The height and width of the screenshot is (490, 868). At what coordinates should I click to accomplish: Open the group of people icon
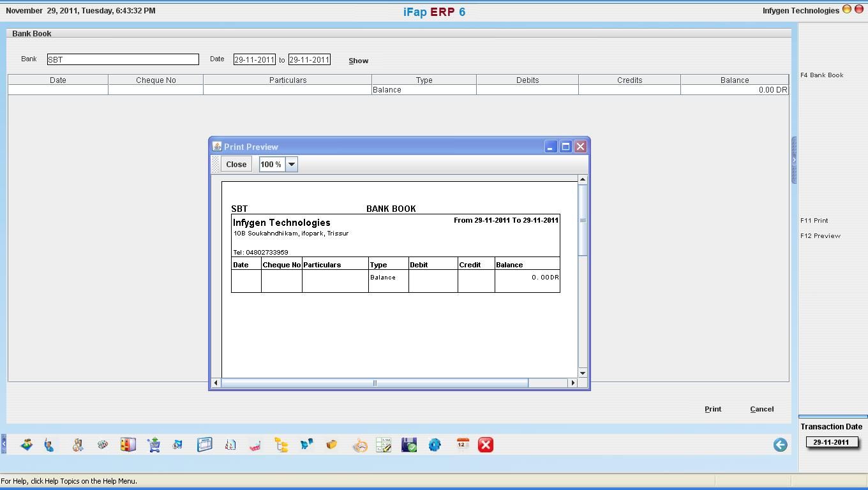[x=78, y=445]
